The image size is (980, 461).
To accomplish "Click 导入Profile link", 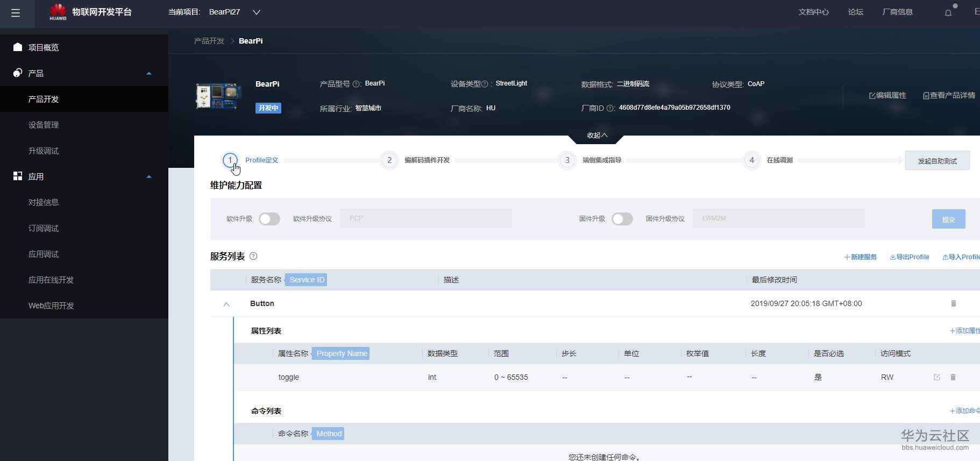I will pos(961,257).
